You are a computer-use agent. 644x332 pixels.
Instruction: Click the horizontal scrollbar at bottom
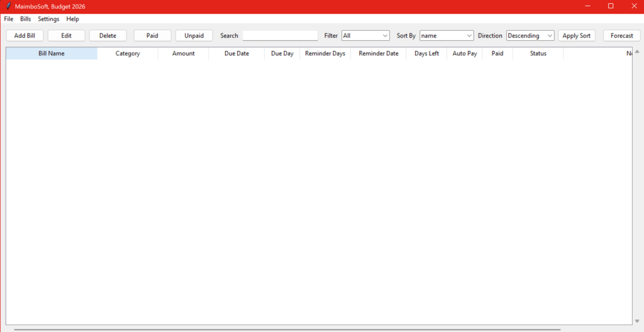pos(286,329)
